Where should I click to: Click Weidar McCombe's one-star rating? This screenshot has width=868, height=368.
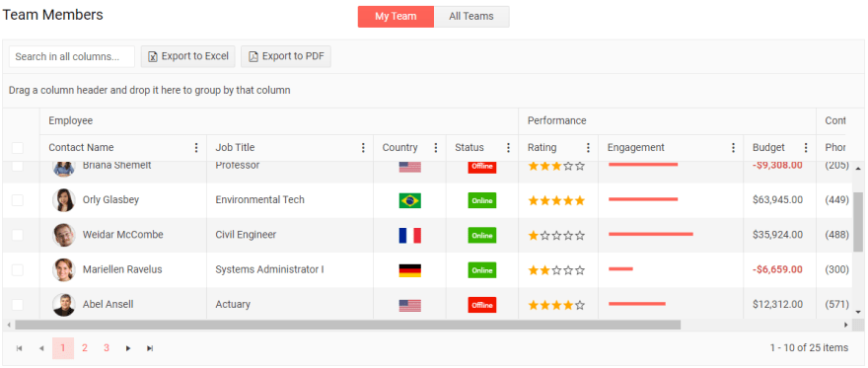[x=556, y=235]
